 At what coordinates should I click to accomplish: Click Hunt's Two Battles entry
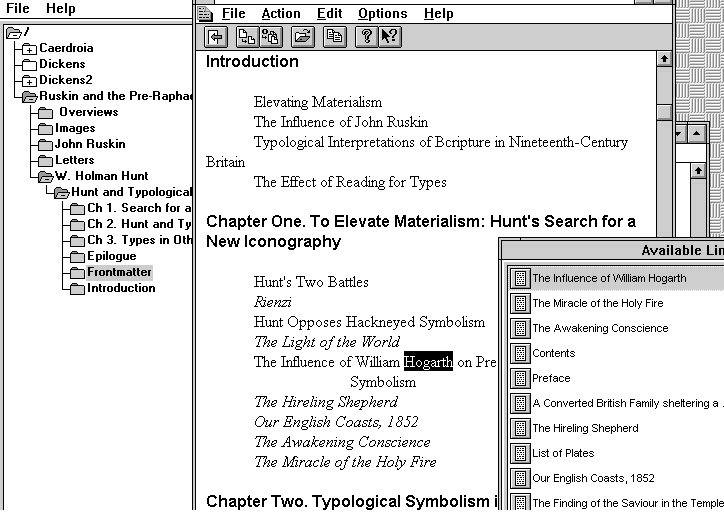click(x=311, y=282)
